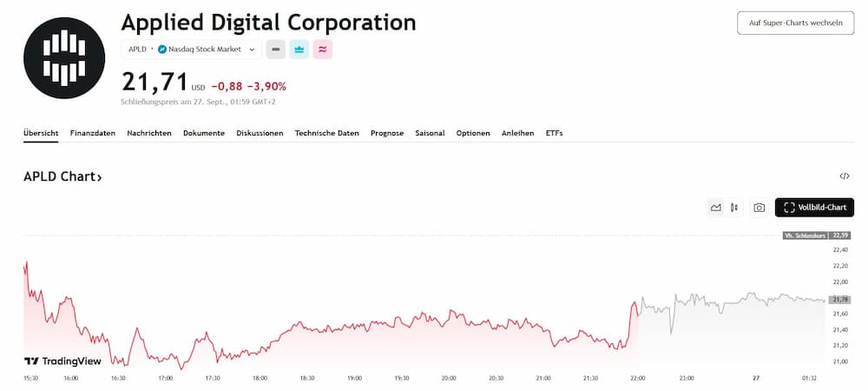Click the gray minus badge icon
Viewport: 868px width, 391px height.
pos(275,50)
